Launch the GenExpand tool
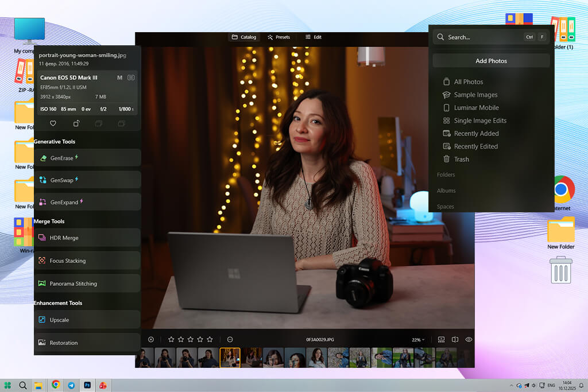588x392 pixels. pos(87,202)
